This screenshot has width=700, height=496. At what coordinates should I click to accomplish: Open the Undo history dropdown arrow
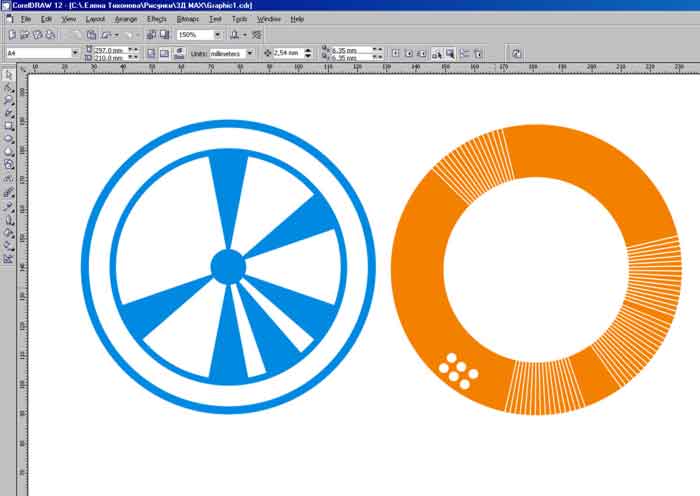[116, 35]
